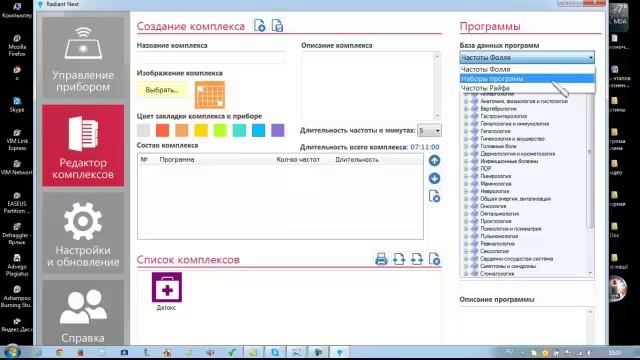The width and height of the screenshot is (640, 360).
Task: Select Симптомы и синдромы in the tree
Action: [508, 266]
